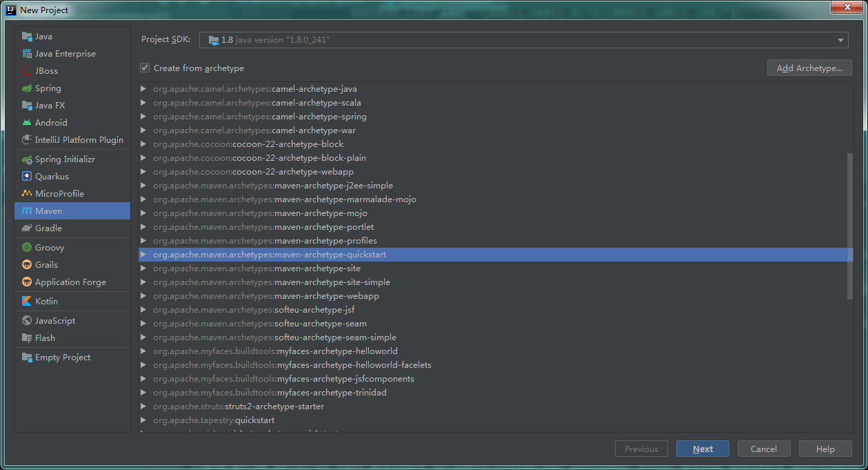Select maven-archetype-portlet row
This screenshot has height=470, width=868.
coord(496,227)
